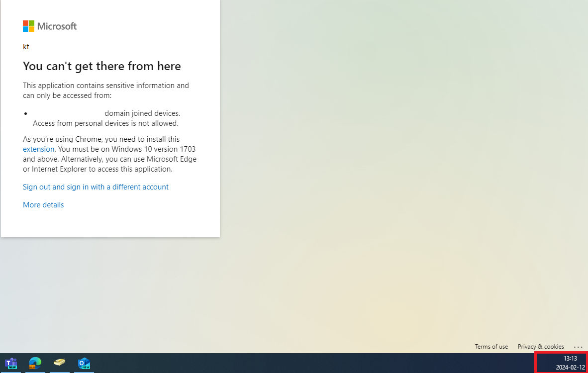Sign out and sign in with a different account

click(x=96, y=186)
